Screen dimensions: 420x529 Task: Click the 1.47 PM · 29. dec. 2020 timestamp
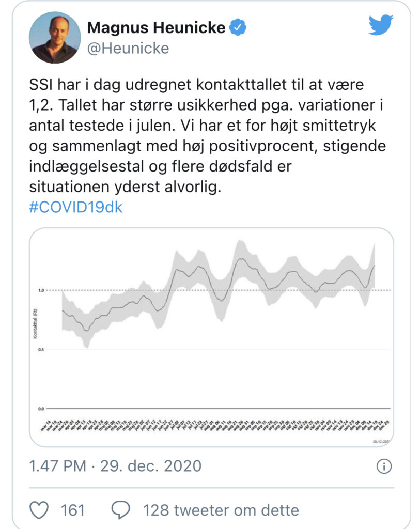(x=115, y=466)
